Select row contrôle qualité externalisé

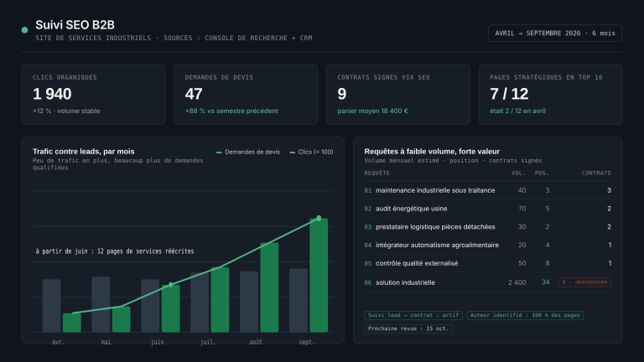[x=487, y=263]
